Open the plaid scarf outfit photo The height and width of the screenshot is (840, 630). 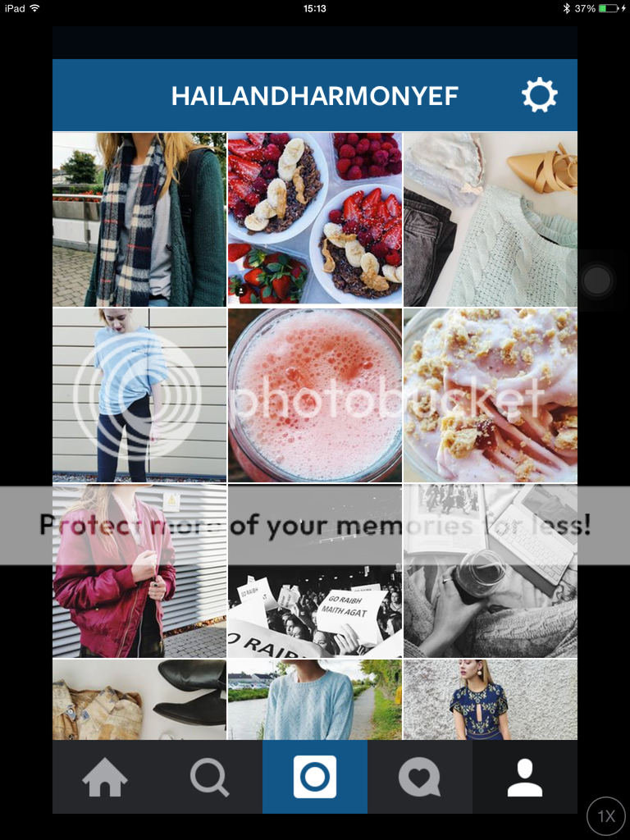pos(139,220)
